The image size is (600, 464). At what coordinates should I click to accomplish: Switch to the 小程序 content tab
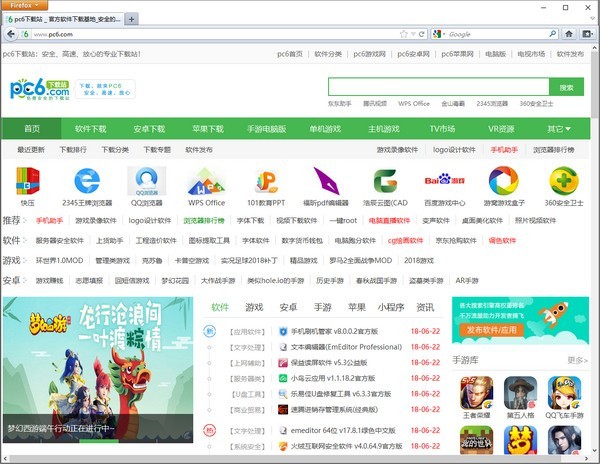tap(391, 307)
